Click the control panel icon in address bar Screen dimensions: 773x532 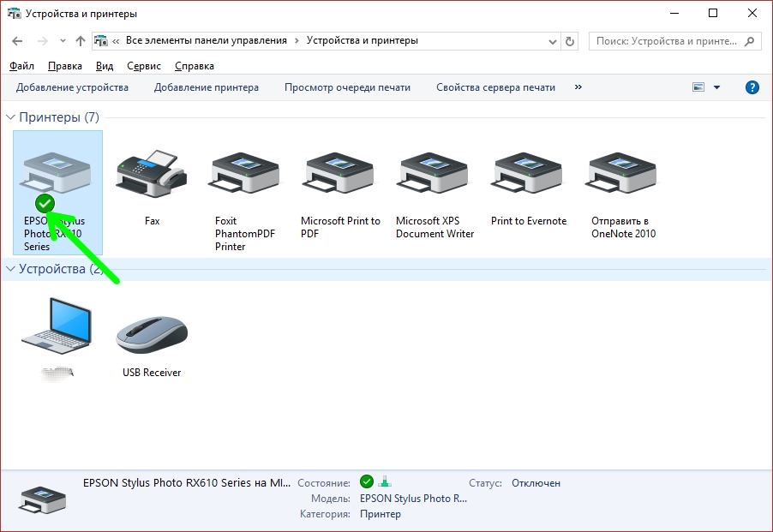[101, 41]
